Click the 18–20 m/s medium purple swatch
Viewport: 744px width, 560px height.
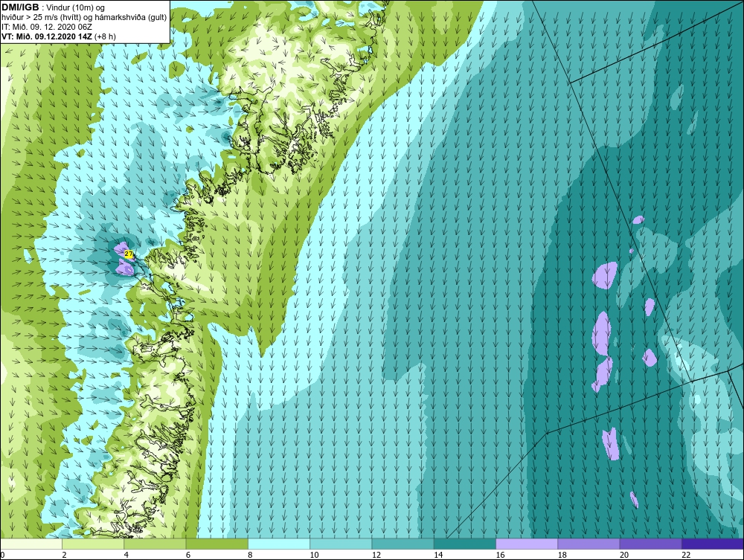(589, 544)
